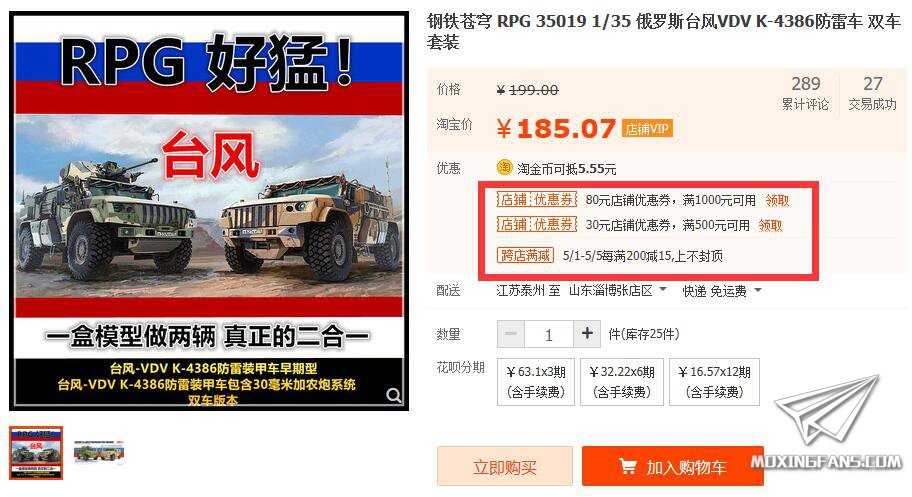Screen dimensions: 912x497
Task: Click the shopping cart icon
Action: [627, 466]
